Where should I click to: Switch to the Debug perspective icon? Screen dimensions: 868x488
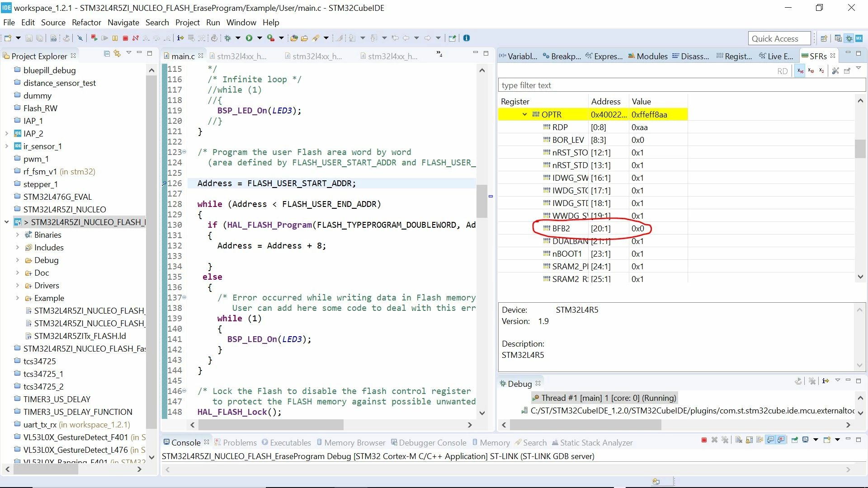coord(849,38)
